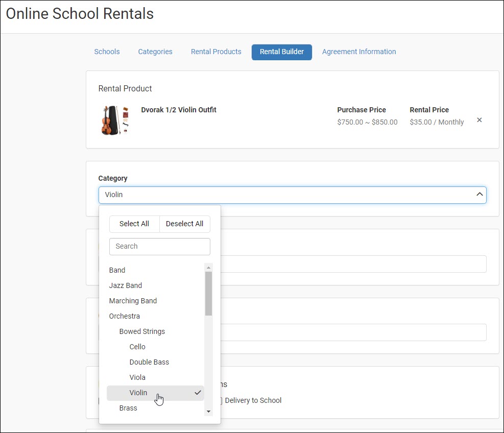Click the Dvorak 1/2 Violin Outfit title
504x433 pixels.
[x=179, y=110]
